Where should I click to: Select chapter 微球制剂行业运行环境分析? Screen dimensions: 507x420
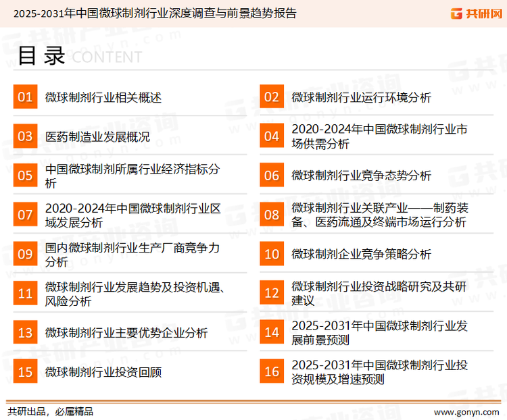click(361, 97)
